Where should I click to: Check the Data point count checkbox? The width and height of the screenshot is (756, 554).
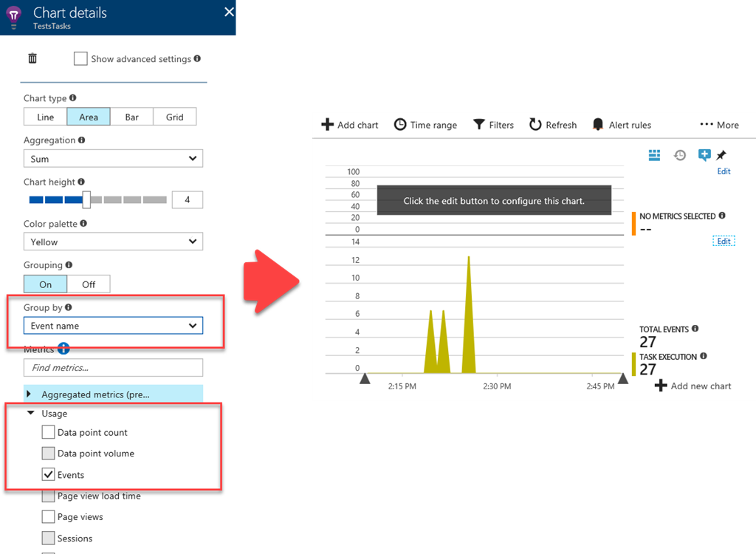click(x=49, y=433)
